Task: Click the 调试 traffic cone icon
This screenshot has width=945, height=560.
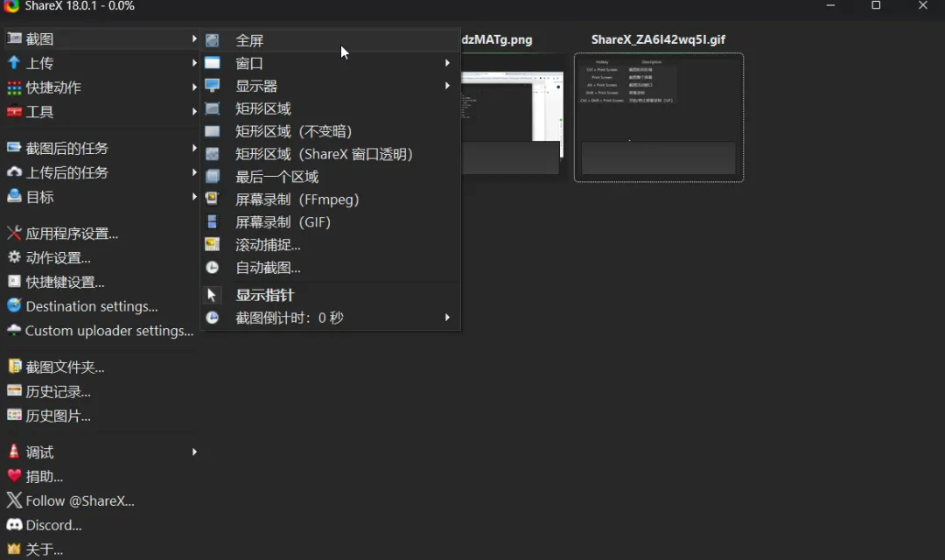Action: 14,451
